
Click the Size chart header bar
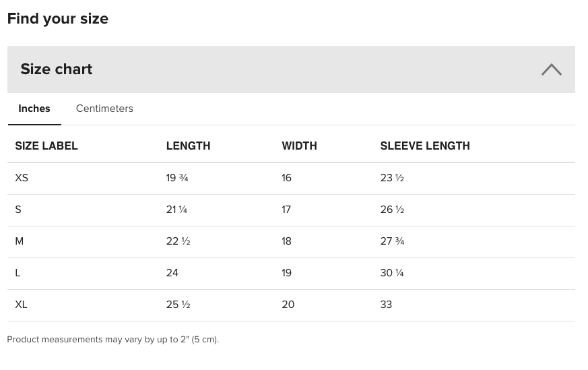(x=291, y=69)
